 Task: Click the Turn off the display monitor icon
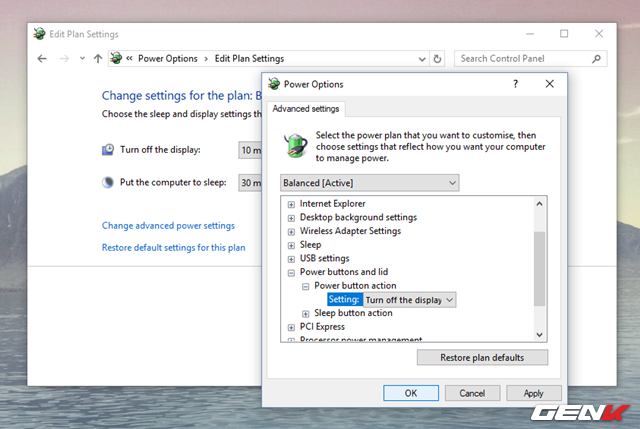coord(108,150)
